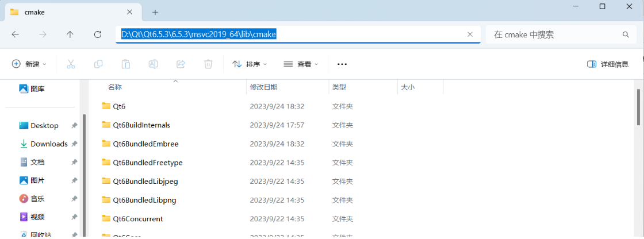Viewport: 644px width, 239px height.
Task: Click the Paste clipboard icon
Action: (x=126, y=64)
